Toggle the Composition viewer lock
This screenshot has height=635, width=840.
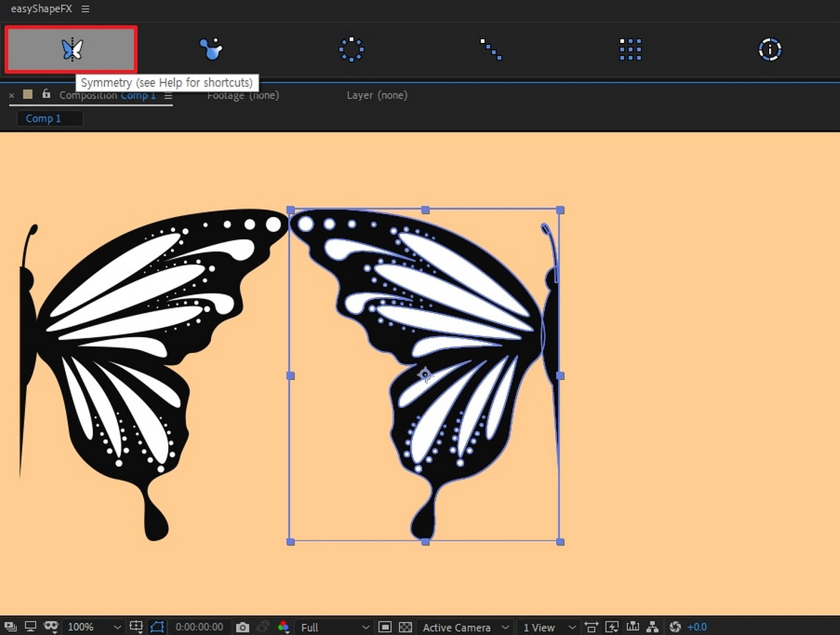(x=47, y=94)
